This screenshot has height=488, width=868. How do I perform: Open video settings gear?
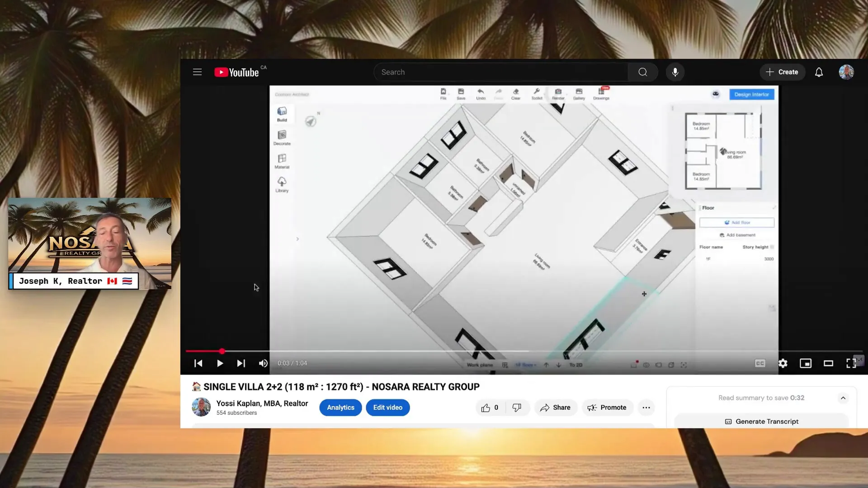(783, 363)
